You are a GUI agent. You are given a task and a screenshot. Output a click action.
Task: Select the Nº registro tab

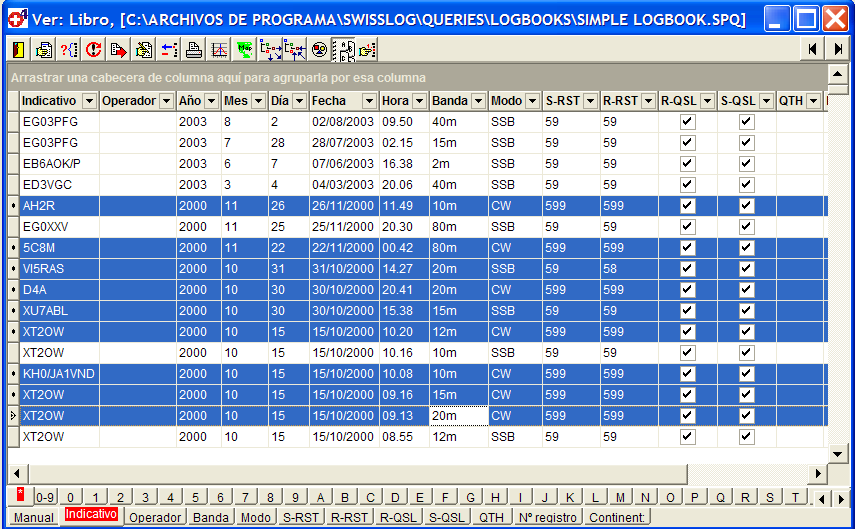tap(547, 517)
